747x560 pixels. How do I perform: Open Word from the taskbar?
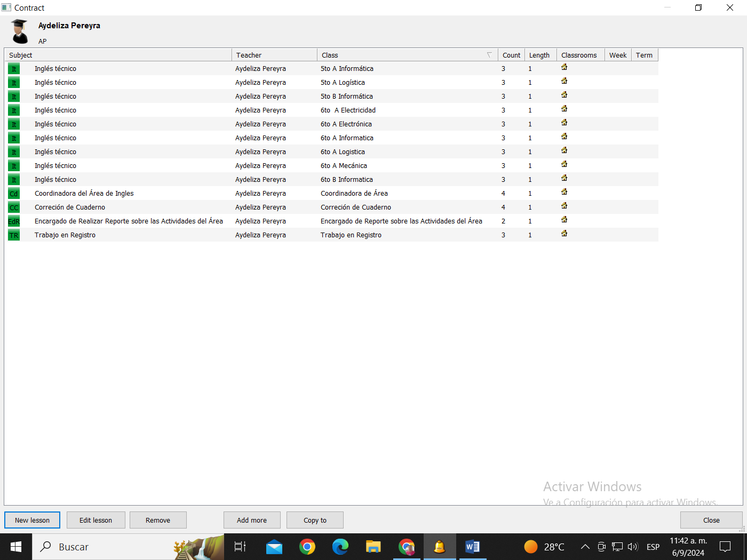473,547
